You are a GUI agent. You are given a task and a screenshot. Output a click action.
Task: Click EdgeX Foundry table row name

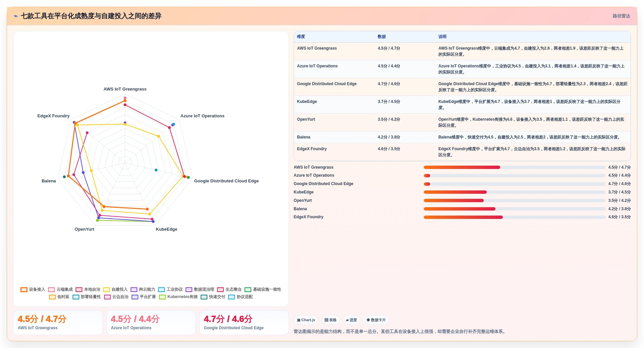[312, 149]
